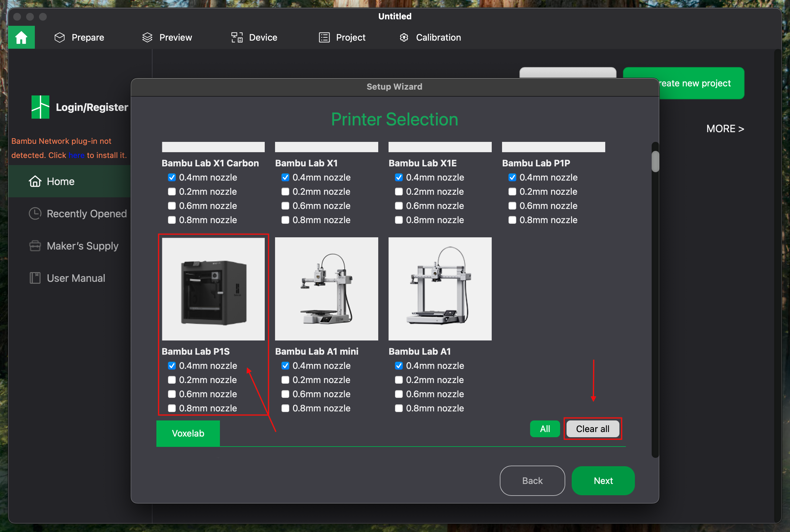The height and width of the screenshot is (532, 790).
Task: Check 0.2mm nozzle under Bambu Lab X1 Carbon
Action: pyautogui.click(x=172, y=192)
